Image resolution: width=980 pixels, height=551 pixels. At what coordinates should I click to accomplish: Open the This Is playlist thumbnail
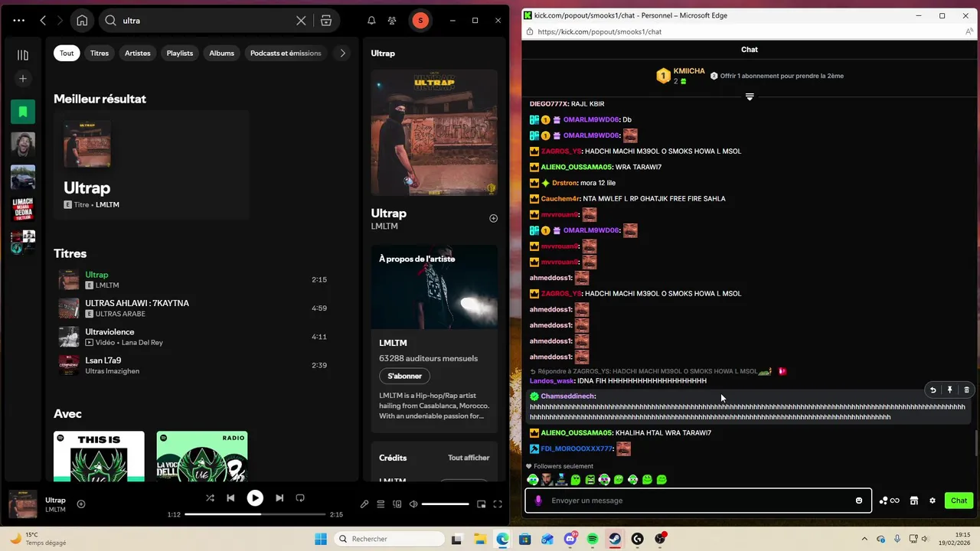click(x=99, y=456)
